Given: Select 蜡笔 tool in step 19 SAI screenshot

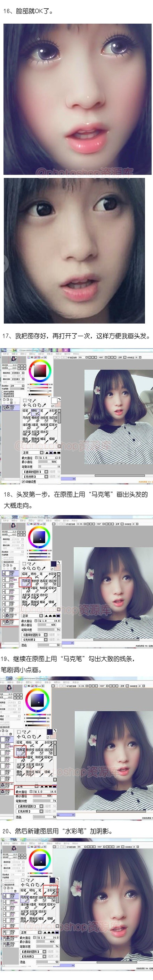Looking at the screenshot, I should click(39, 774).
